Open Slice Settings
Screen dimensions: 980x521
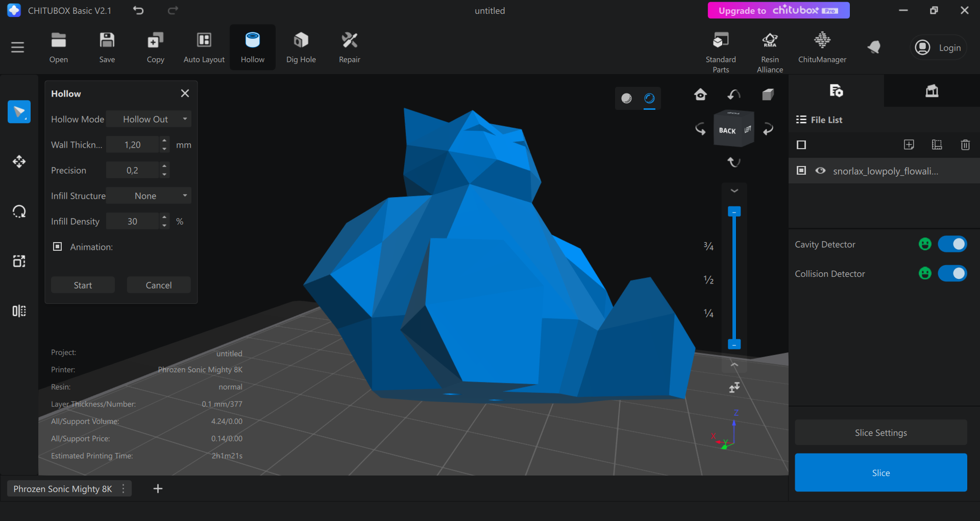point(881,433)
